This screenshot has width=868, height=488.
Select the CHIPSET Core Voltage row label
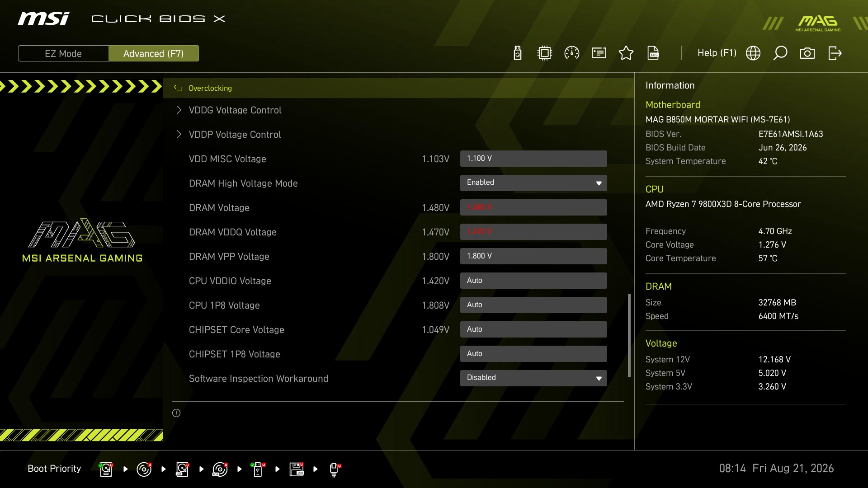click(x=236, y=330)
